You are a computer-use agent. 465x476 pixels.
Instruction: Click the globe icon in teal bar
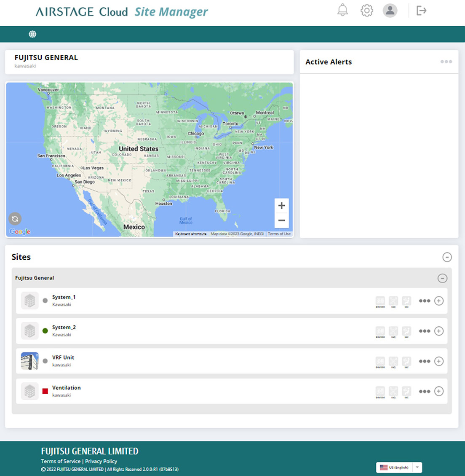pos(32,34)
